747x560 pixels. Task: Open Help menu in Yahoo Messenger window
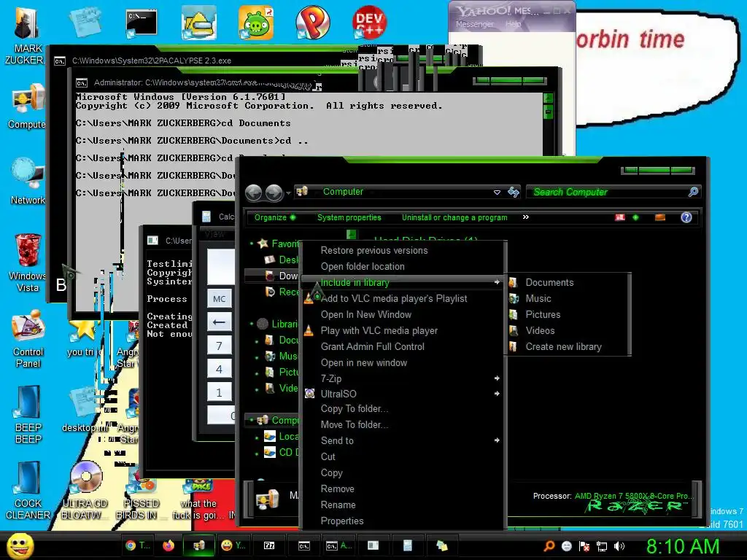(x=513, y=24)
